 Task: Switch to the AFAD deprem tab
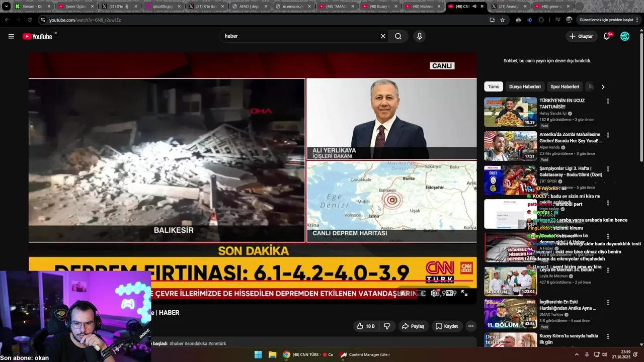point(250,7)
